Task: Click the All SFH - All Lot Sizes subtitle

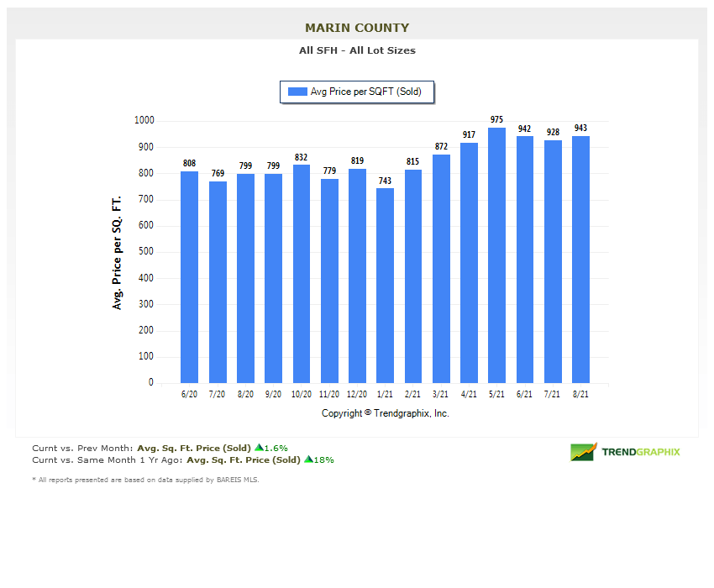Action: (357, 50)
